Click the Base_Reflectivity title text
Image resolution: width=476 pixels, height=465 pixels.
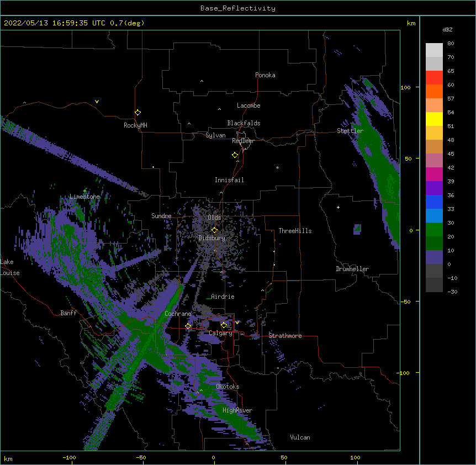[x=238, y=8]
